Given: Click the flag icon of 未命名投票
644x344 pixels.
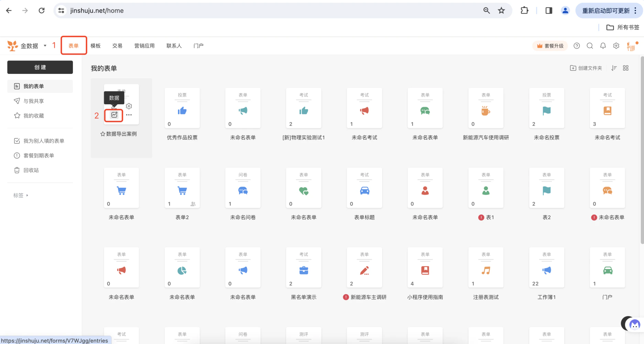Looking at the screenshot, I should click(x=547, y=111).
